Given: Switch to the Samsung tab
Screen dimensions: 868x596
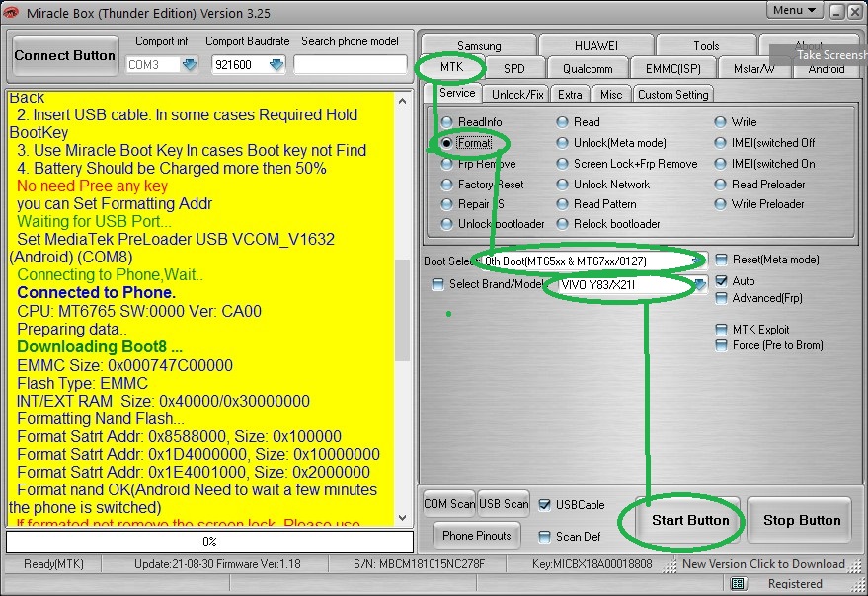Looking at the screenshot, I should tap(479, 46).
